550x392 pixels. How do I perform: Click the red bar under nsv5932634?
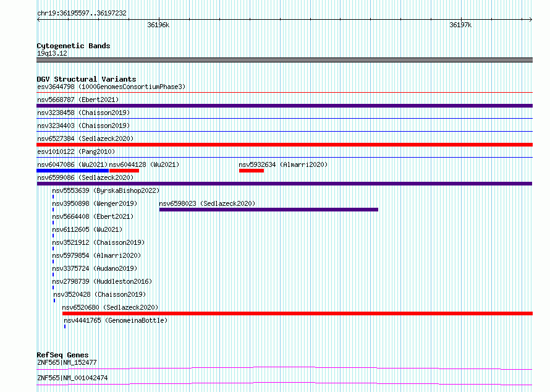(x=252, y=171)
